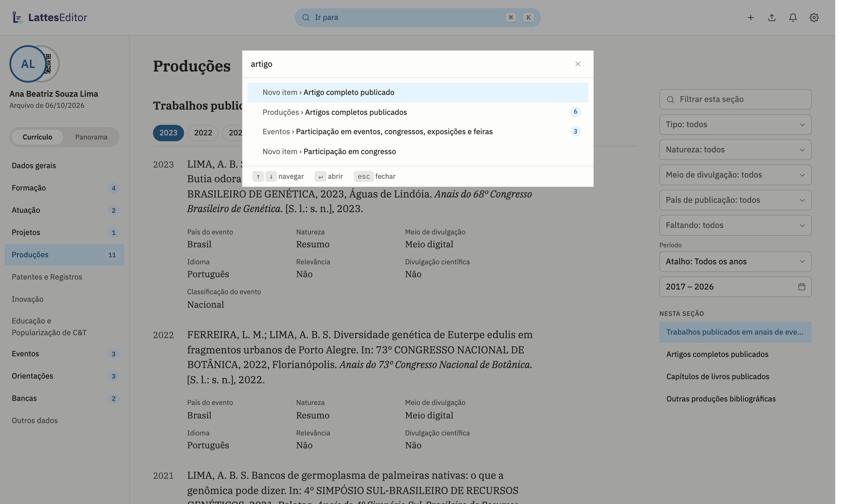
Task: Click magnifier in Filtrar esta seção
Action: point(670,100)
